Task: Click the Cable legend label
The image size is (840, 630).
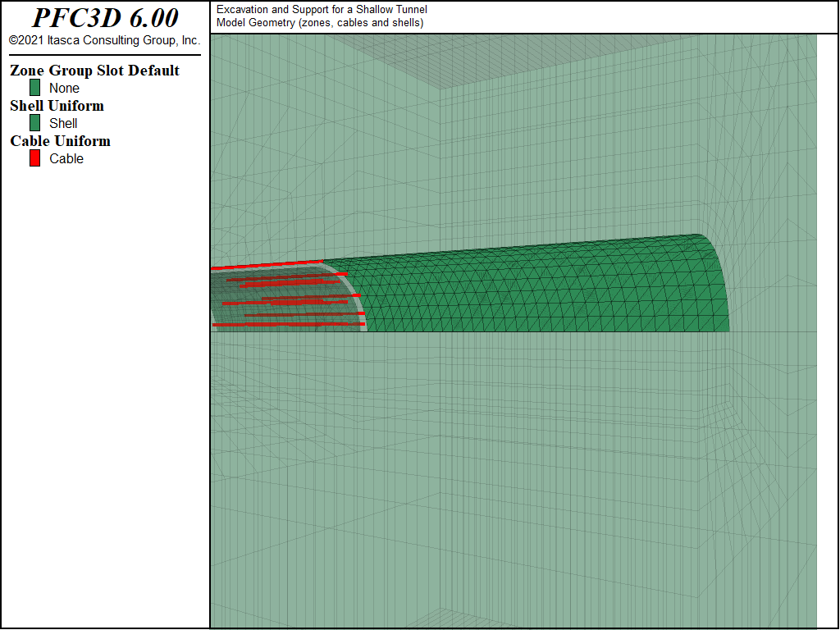Action: 66,158
